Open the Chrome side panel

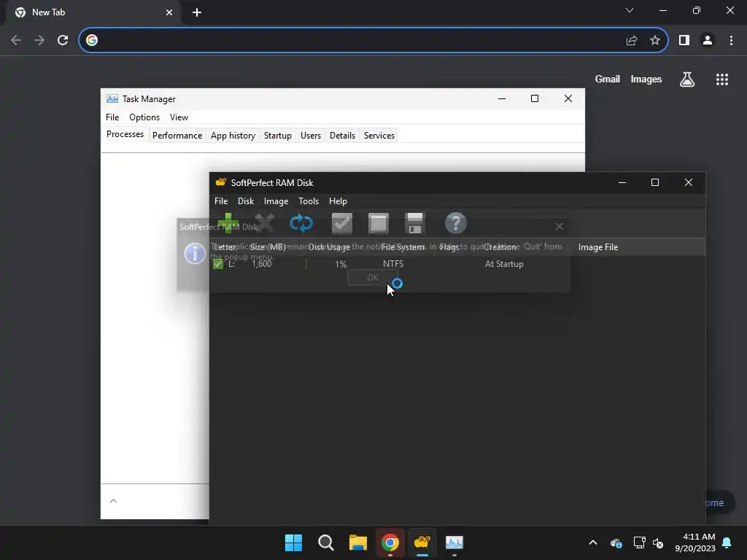(684, 40)
